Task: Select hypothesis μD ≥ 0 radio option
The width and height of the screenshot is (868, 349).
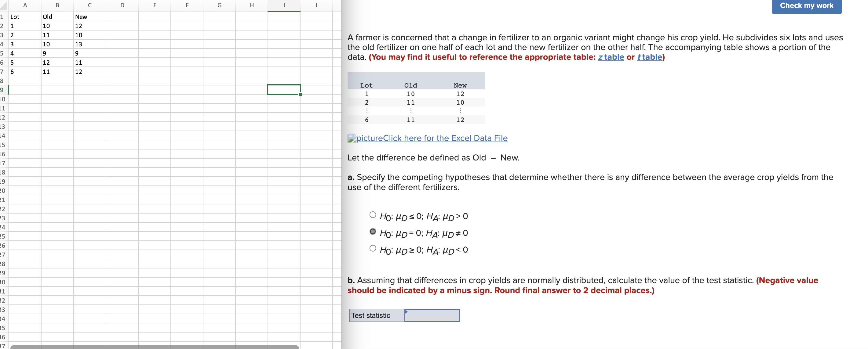Action: point(372,248)
